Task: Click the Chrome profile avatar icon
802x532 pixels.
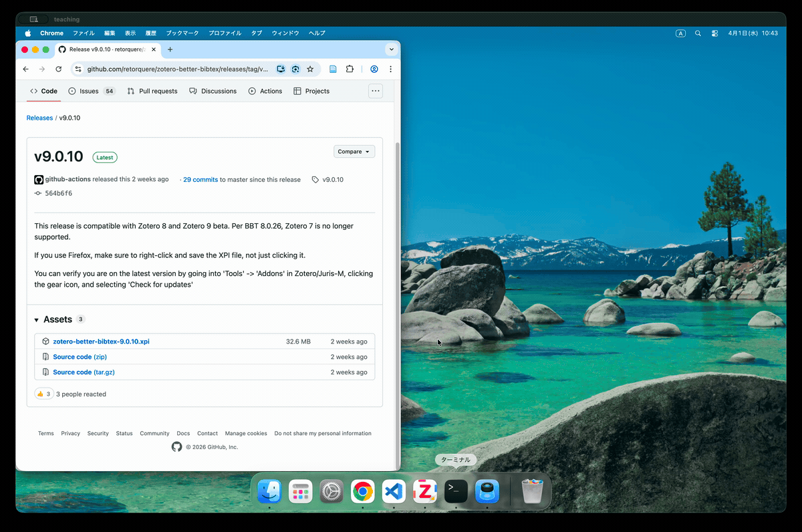Action: click(374, 69)
